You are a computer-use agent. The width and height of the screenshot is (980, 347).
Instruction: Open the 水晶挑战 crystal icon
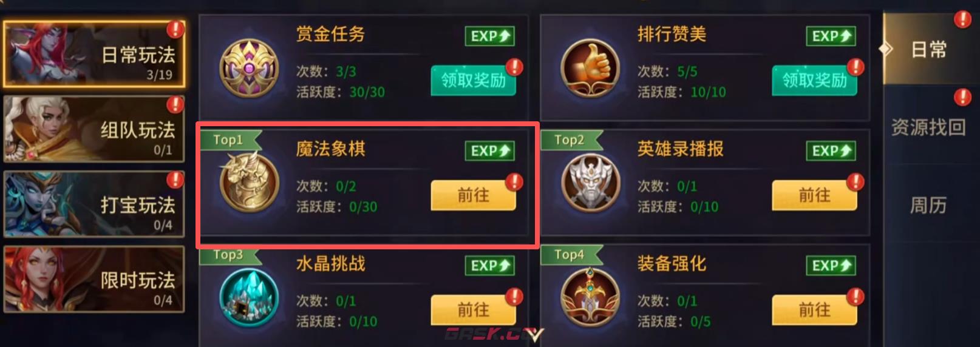click(249, 297)
